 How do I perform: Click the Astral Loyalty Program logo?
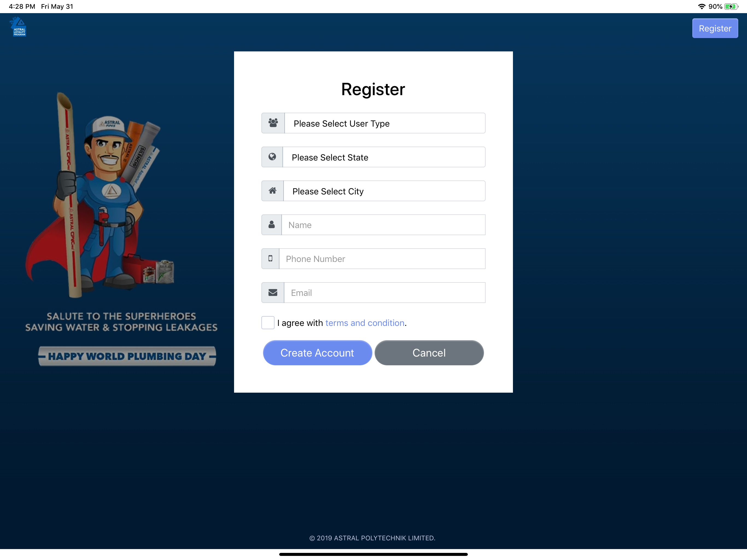[x=18, y=27]
